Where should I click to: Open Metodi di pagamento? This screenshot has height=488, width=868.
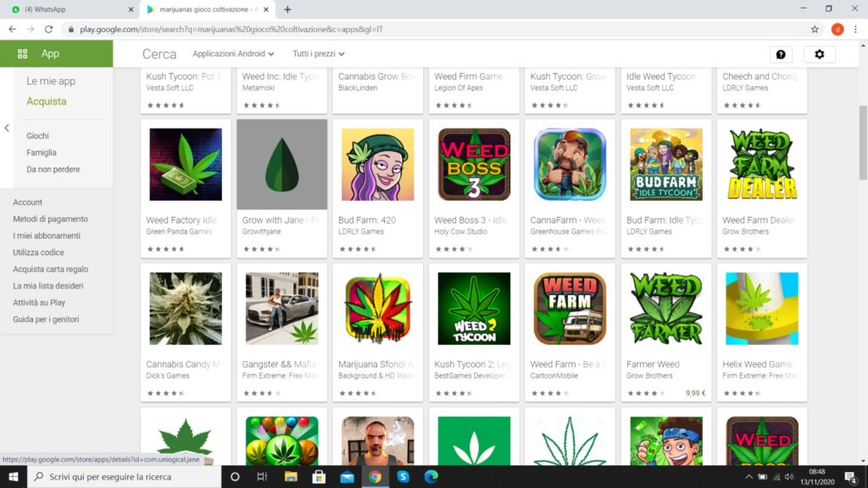tap(50, 219)
